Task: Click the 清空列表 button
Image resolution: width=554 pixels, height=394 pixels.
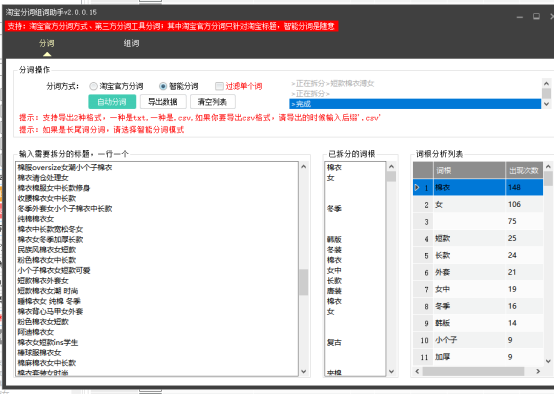Action: (x=212, y=102)
